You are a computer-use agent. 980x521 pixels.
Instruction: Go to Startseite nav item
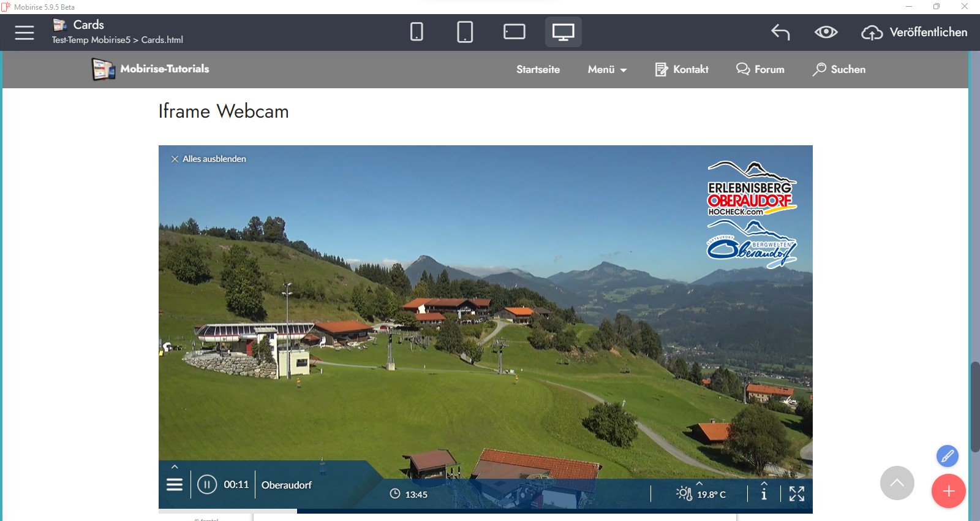(538, 70)
